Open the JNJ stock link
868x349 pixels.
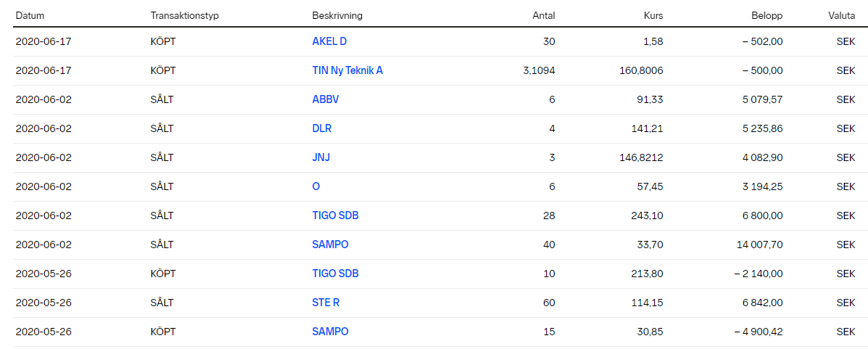[321, 157]
